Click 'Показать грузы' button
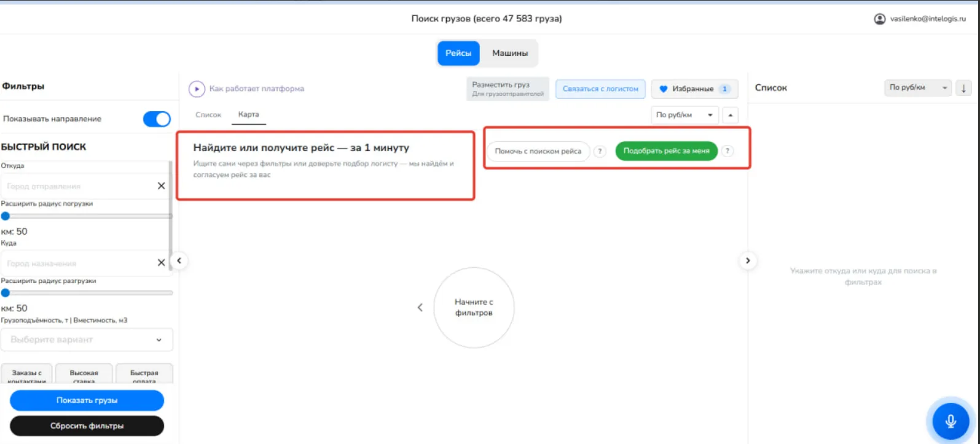The image size is (980, 444). point(87,400)
